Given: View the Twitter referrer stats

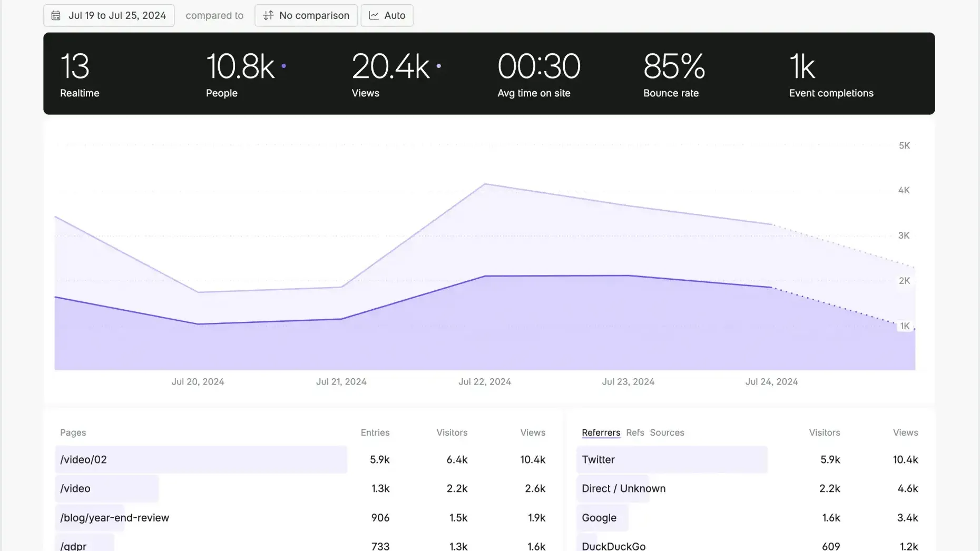Looking at the screenshot, I should [x=672, y=459].
